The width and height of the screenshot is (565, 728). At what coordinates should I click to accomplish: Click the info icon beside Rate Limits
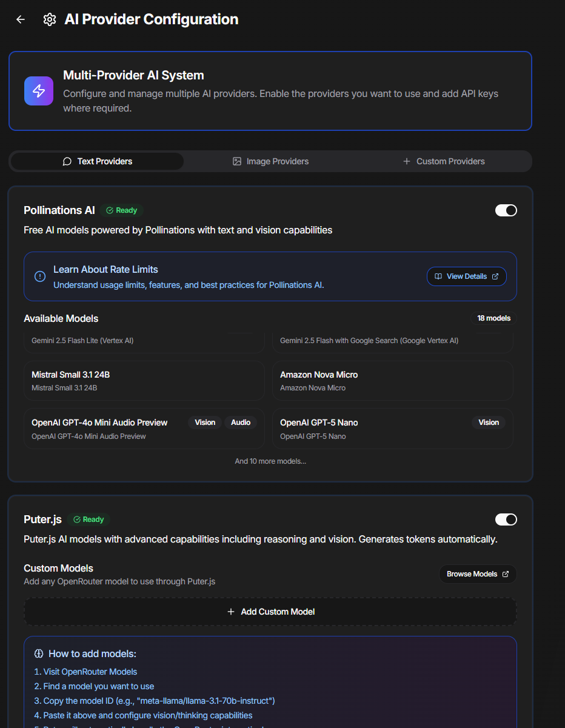coord(40,276)
